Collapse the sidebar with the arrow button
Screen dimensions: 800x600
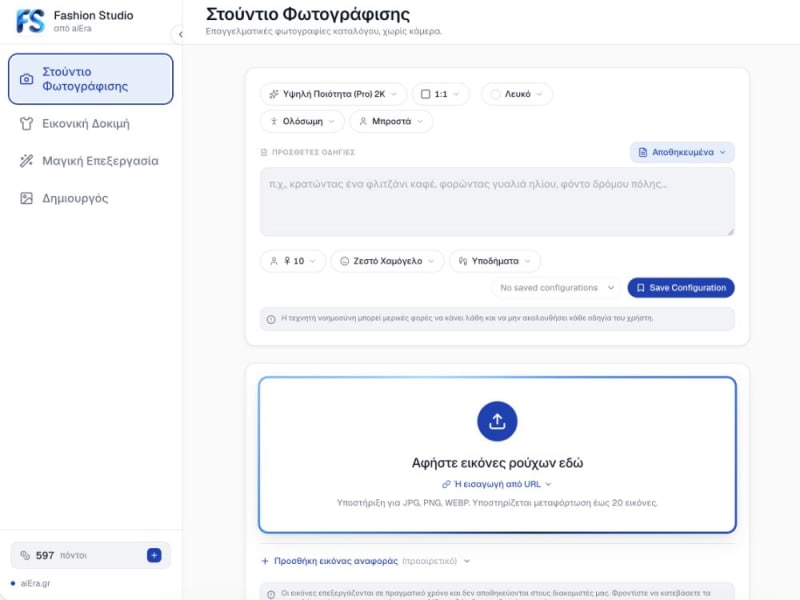(180, 34)
